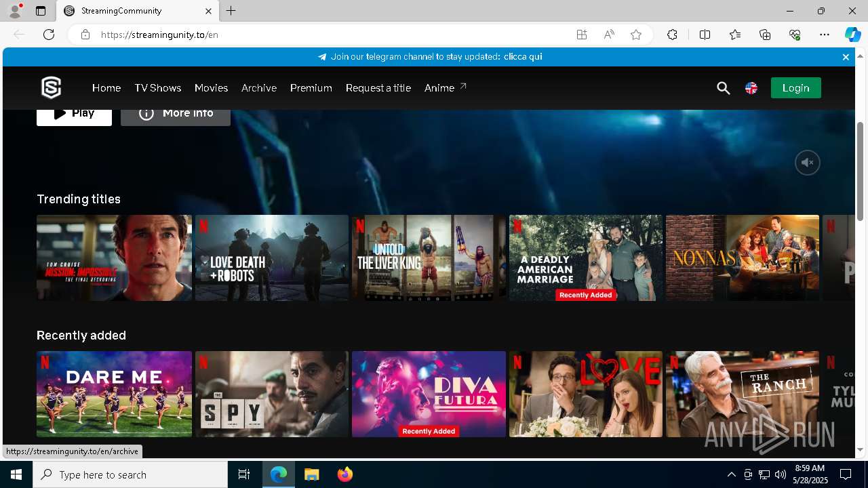The image size is (868, 488).
Task: Open Microsoft Edge from the taskbar
Action: coord(279,474)
